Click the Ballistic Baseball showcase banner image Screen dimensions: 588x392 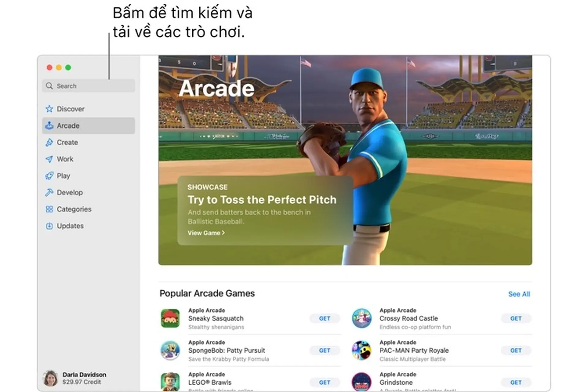345,160
